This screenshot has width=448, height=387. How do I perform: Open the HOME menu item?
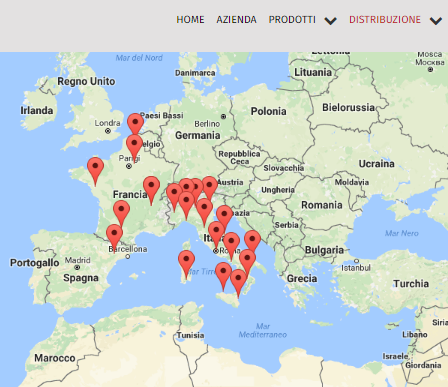[190, 20]
